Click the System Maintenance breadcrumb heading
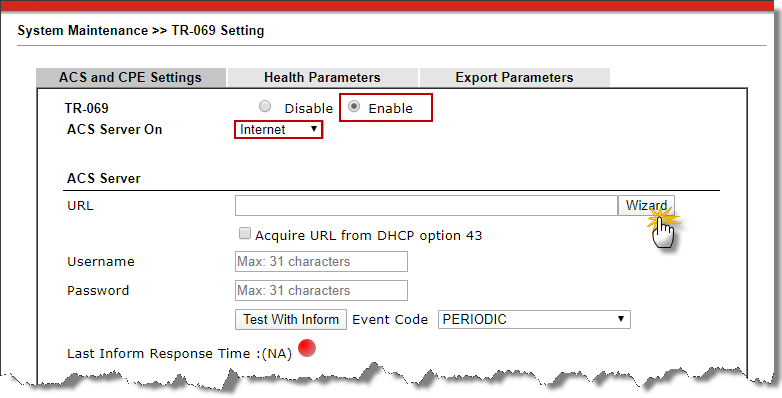The width and height of the screenshot is (782, 398). coord(83,30)
